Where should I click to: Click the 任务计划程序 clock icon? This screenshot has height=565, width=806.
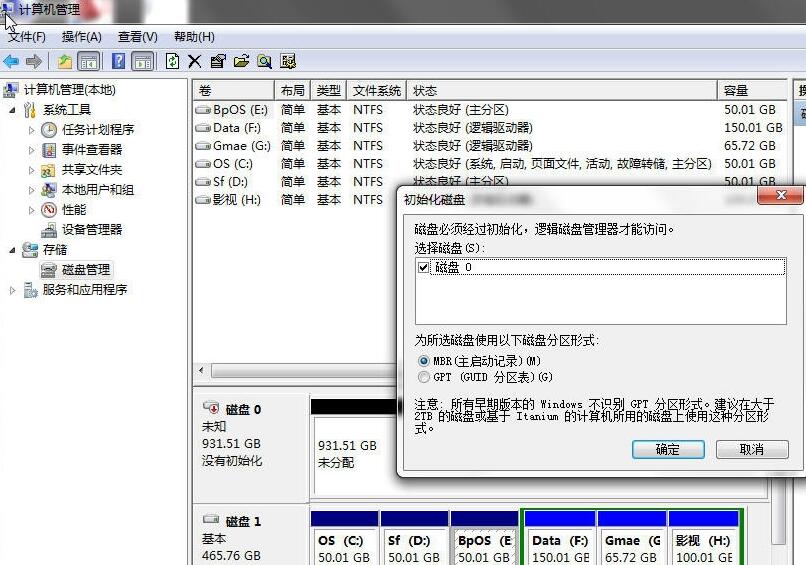point(49,130)
